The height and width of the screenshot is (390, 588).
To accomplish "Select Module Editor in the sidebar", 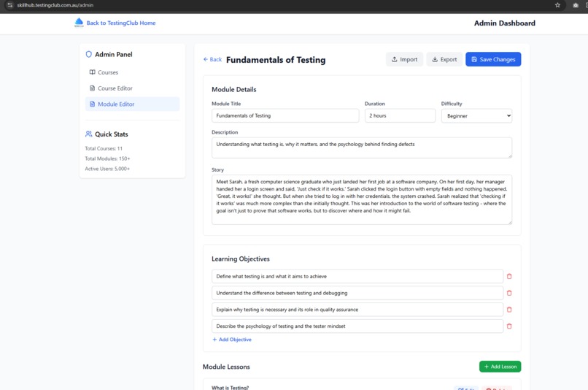I will pyautogui.click(x=132, y=104).
